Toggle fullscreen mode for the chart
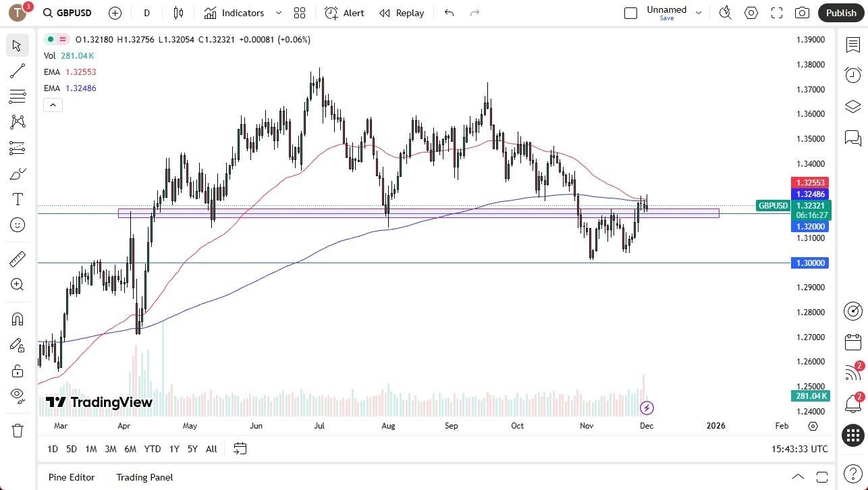Screen dimensions: 868x490 coord(777,13)
